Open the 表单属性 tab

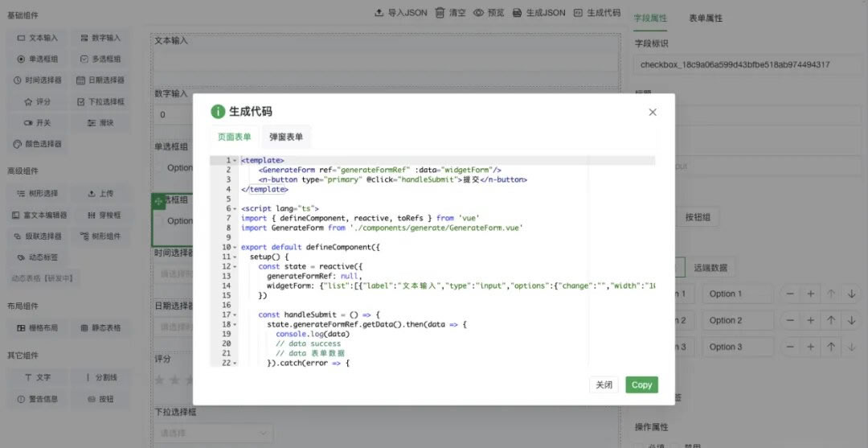pyautogui.click(x=706, y=18)
